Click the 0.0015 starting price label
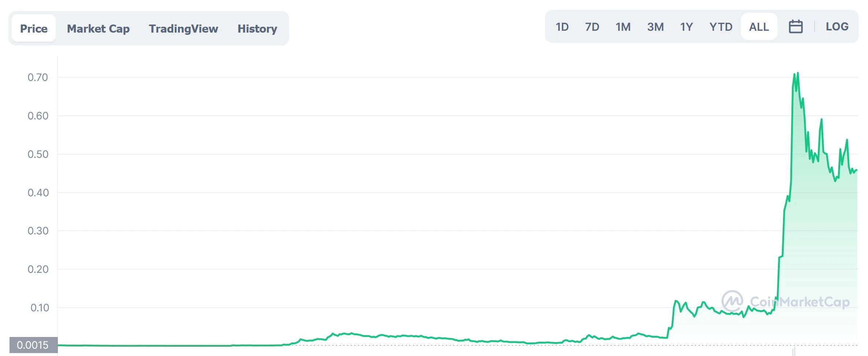The height and width of the screenshot is (356, 868). click(x=33, y=345)
